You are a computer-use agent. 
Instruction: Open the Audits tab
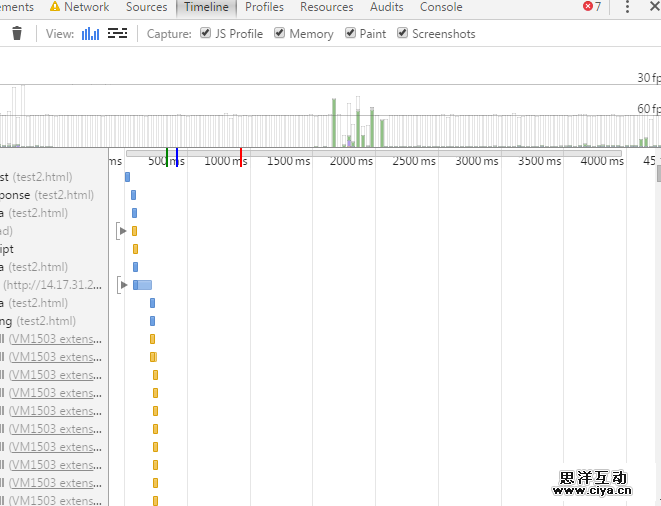click(x=387, y=7)
